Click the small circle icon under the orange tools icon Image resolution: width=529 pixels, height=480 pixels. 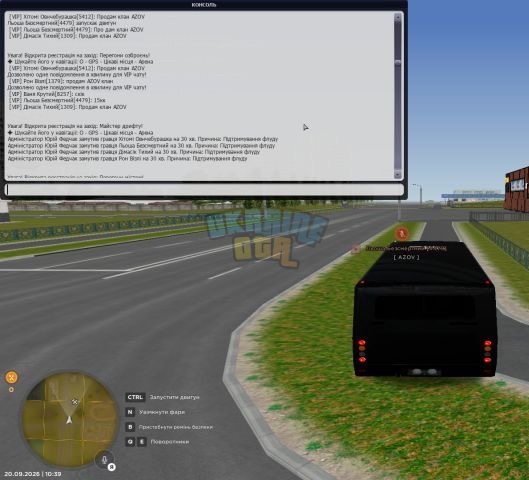tap(11, 390)
